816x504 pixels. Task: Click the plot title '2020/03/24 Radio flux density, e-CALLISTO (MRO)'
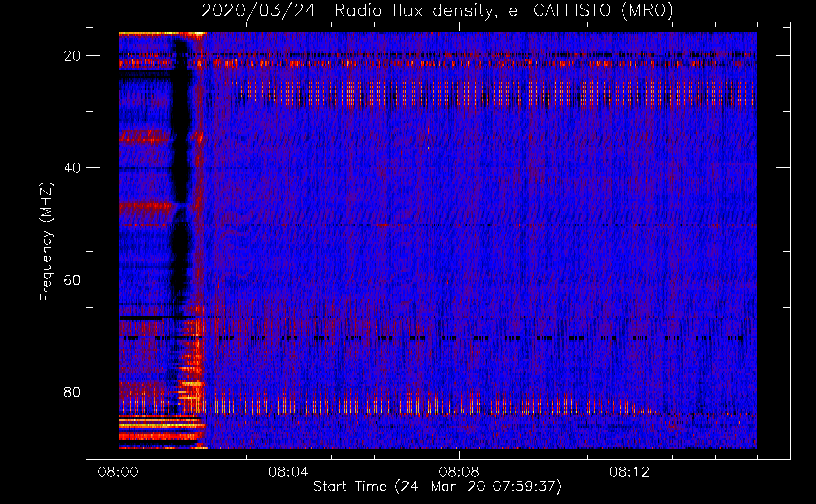437,10
